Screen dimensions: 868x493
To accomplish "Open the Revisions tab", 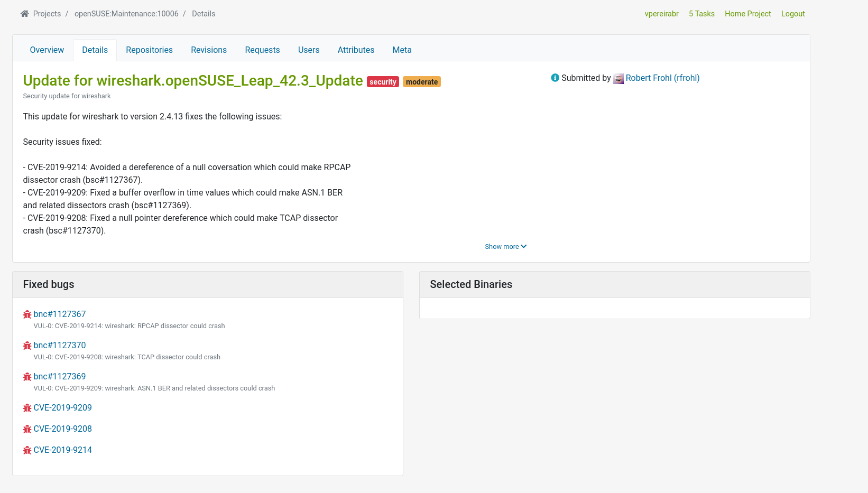I will [x=209, y=50].
